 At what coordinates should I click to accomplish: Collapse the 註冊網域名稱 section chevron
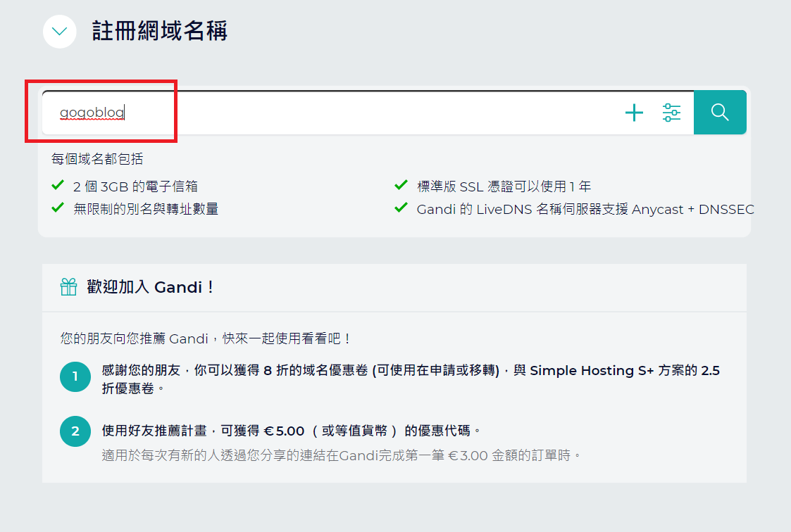(60, 32)
